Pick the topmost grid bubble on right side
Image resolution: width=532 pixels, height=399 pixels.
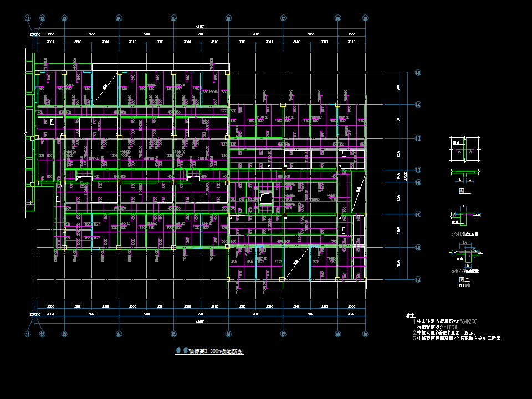coord(418,72)
